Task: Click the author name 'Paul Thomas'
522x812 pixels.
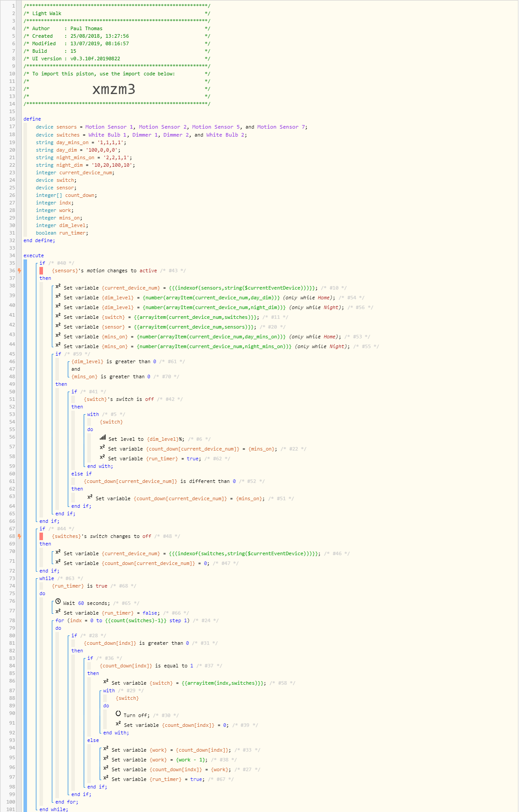Action: coord(86,28)
